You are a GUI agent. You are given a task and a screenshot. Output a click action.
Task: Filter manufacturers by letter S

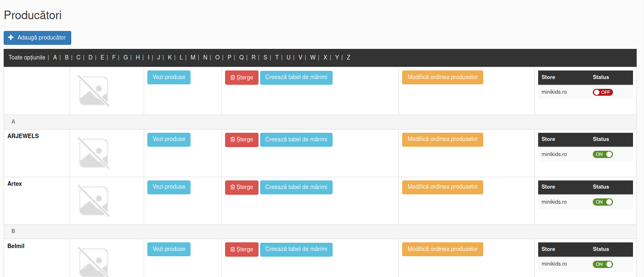[265, 57]
